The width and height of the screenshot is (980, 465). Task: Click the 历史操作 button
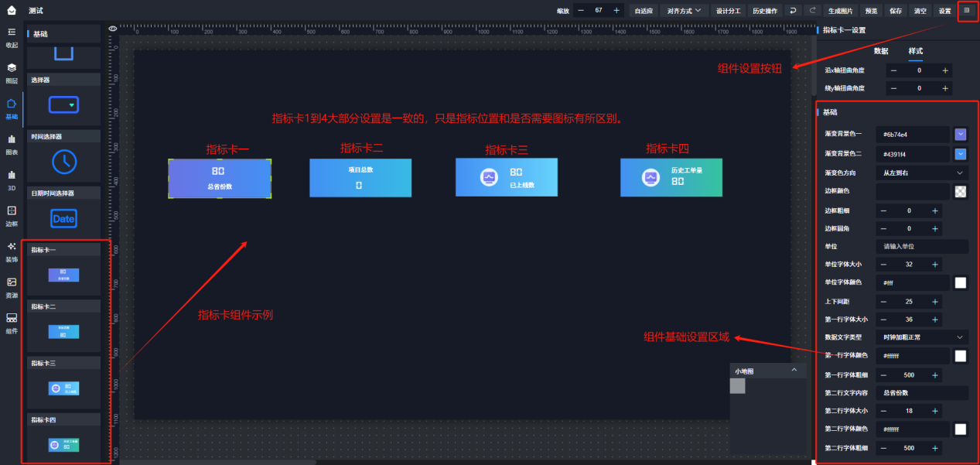[765, 11]
